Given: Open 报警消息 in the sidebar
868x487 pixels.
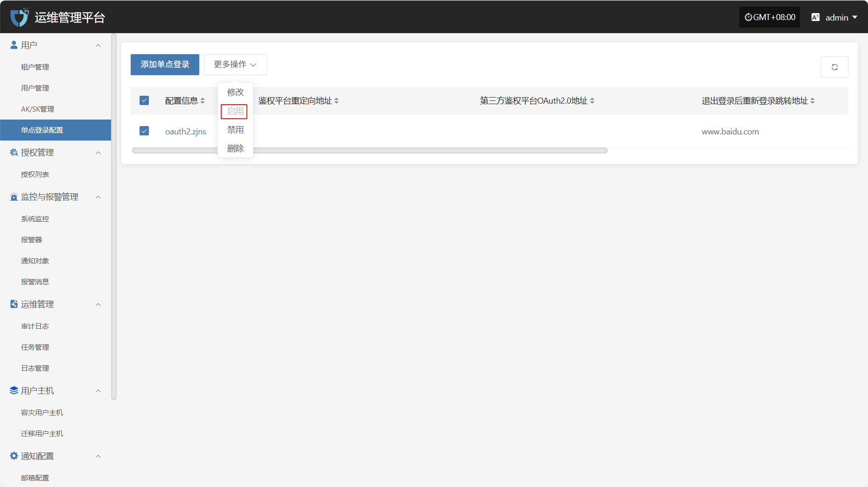Looking at the screenshot, I should pos(35,282).
